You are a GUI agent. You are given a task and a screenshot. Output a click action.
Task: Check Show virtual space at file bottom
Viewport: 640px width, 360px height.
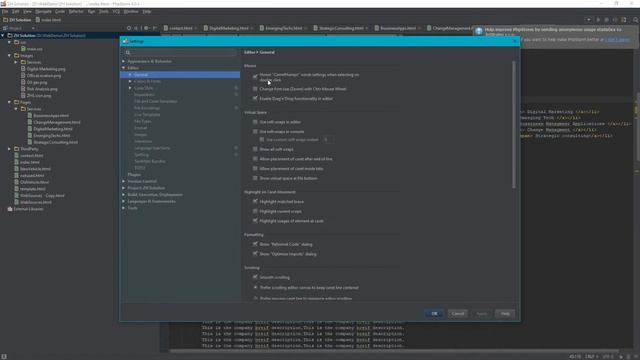(255, 178)
